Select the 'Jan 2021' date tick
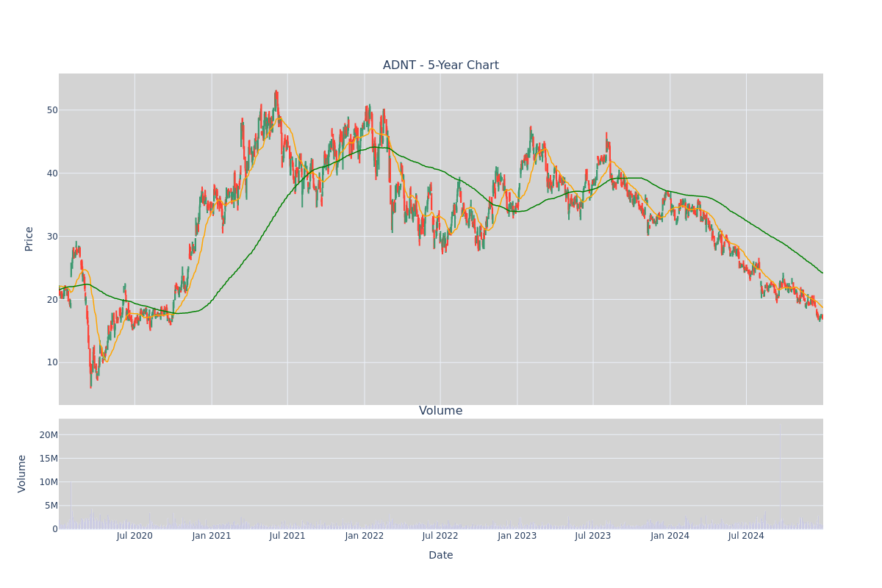The image size is (882, 588). pos(212,536)
